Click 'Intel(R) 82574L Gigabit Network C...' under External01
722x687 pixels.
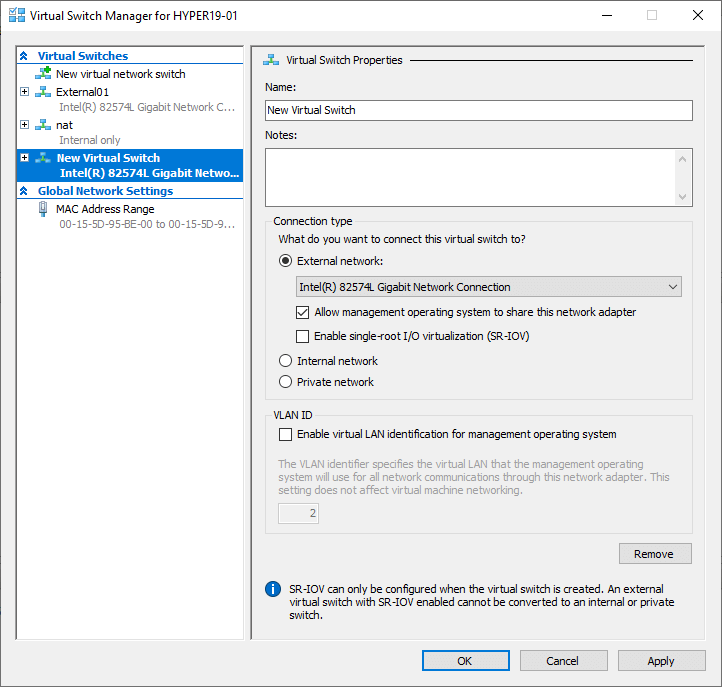[x=147, y=107]
